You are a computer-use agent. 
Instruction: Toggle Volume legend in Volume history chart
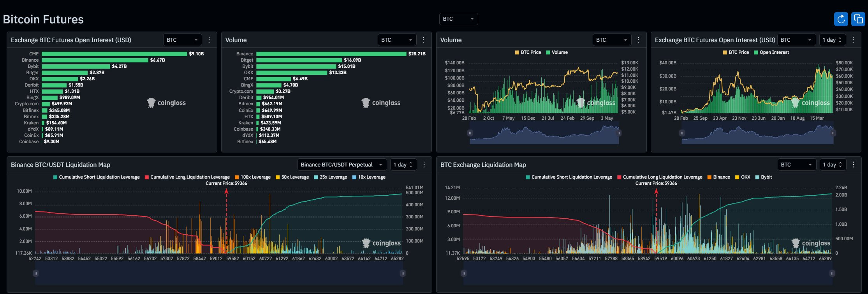557,52
